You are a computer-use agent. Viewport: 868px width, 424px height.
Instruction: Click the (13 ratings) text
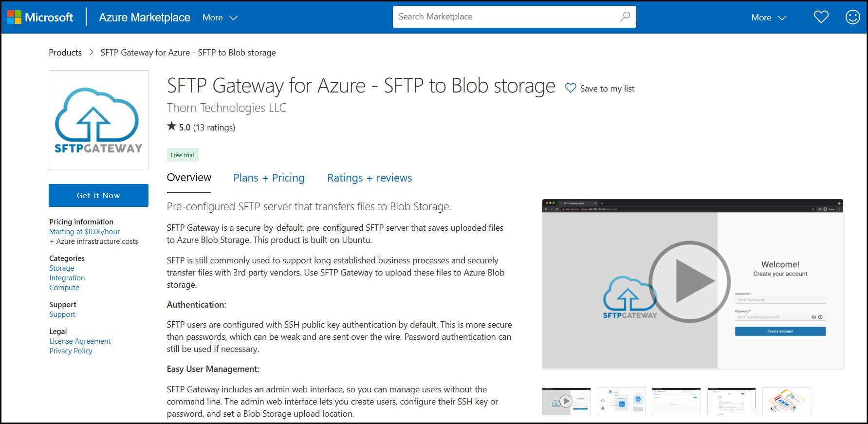[x=214, y=128]
